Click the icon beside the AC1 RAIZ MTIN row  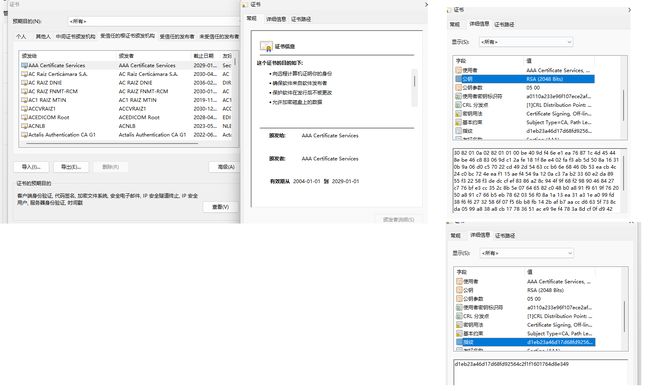[x=24, y=100]
